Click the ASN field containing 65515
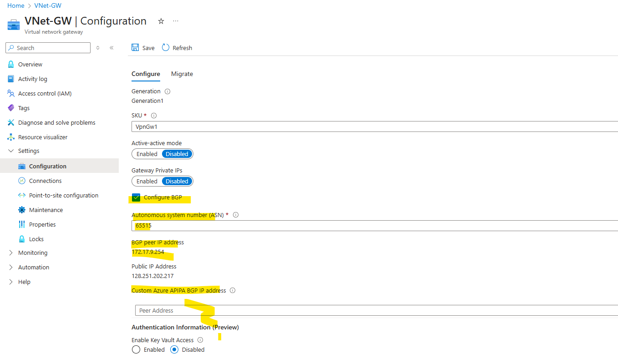 tap(375, 226)
